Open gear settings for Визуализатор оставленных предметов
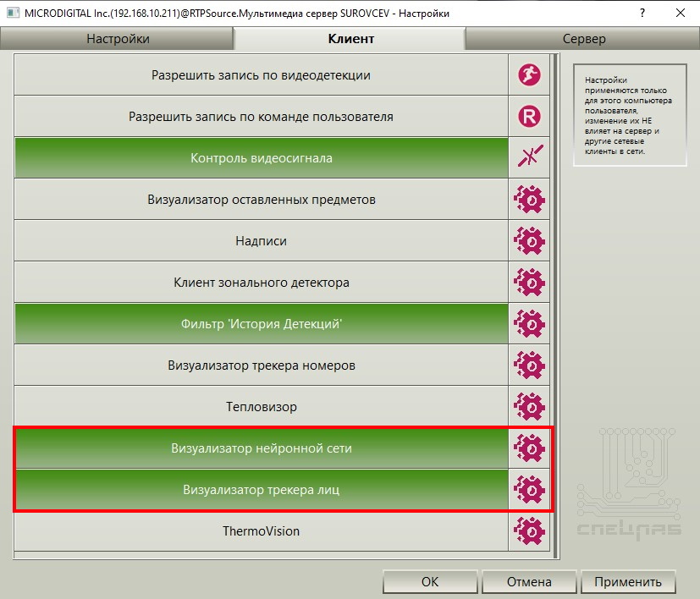The height and width of the screenshot is (599, 700). click(x=529, y=199)
